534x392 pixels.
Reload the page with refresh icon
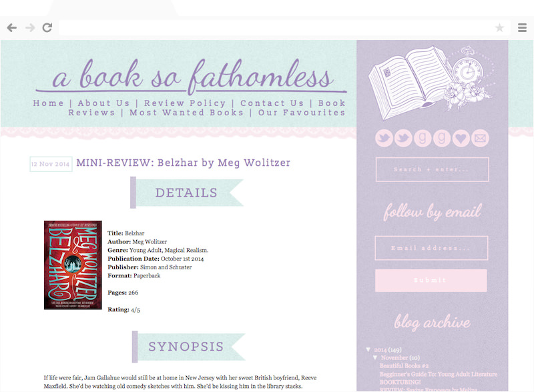click(47, 27)
